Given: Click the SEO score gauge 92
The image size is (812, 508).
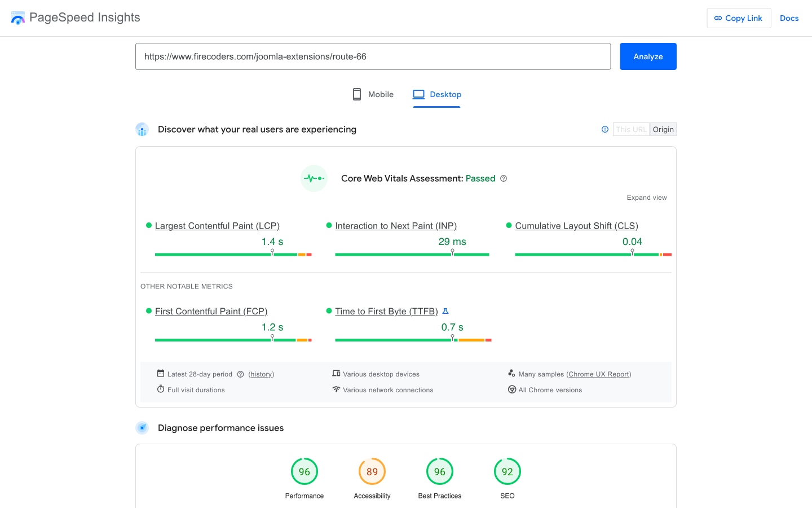Looking at the screenshot, I should click(507, 471).
